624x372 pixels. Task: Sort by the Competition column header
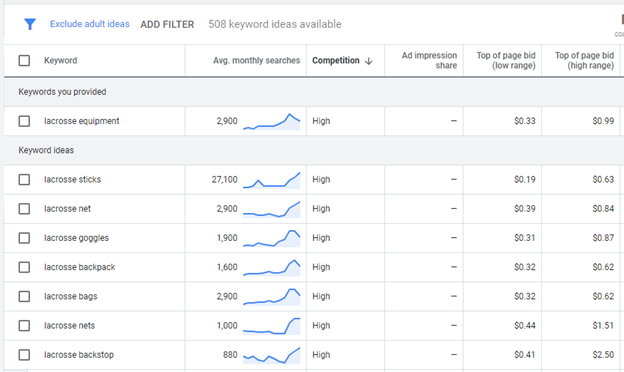pyautogui.click(x=335, y=60)
